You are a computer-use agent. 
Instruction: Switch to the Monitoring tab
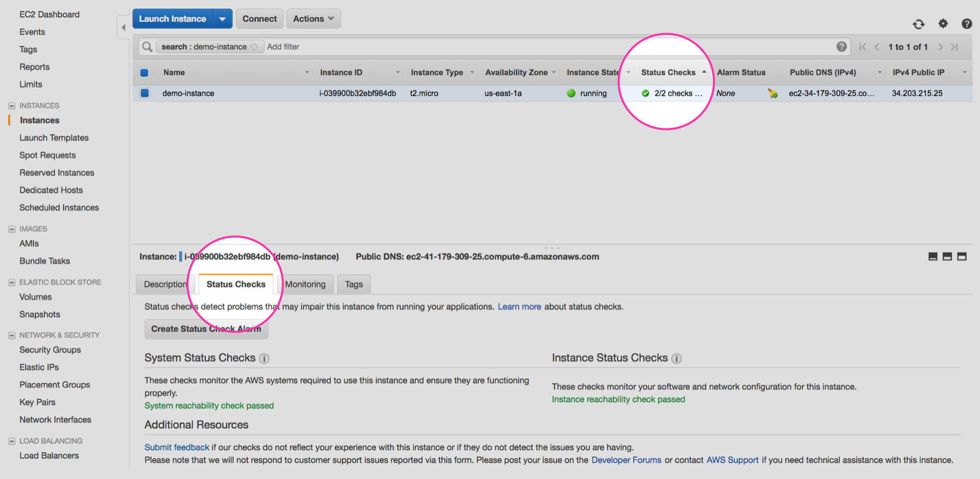coord(305,284)
